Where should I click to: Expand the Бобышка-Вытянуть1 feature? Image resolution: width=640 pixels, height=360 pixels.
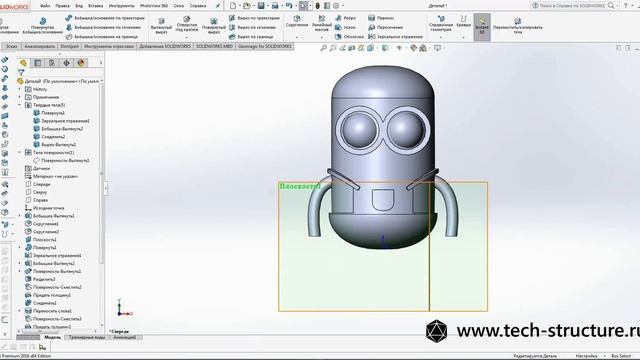pyautogui.click(x=20, y=216)
